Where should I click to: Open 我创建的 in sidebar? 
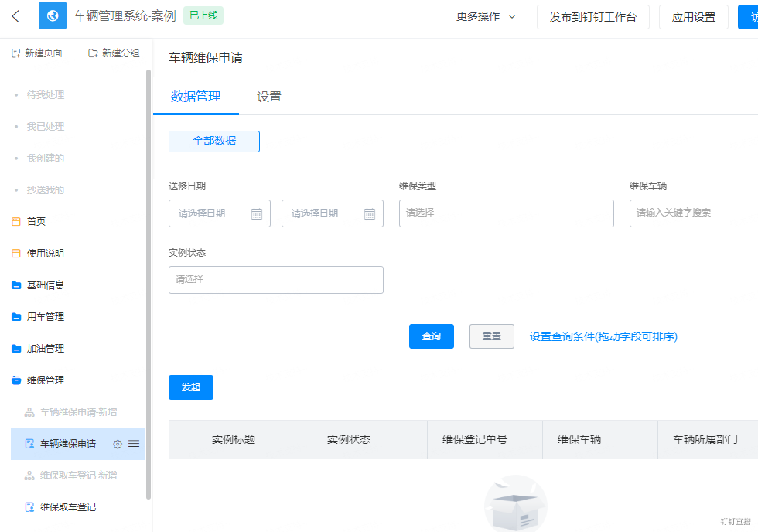point(46,158)
